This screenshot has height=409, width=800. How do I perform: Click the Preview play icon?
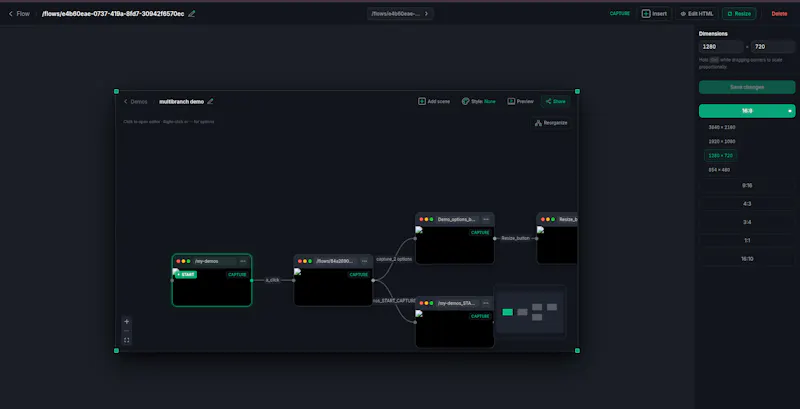[x=511, y=101]
